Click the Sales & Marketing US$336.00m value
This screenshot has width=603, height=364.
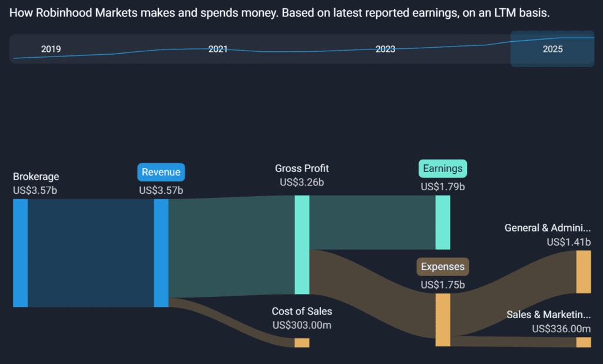561,329
